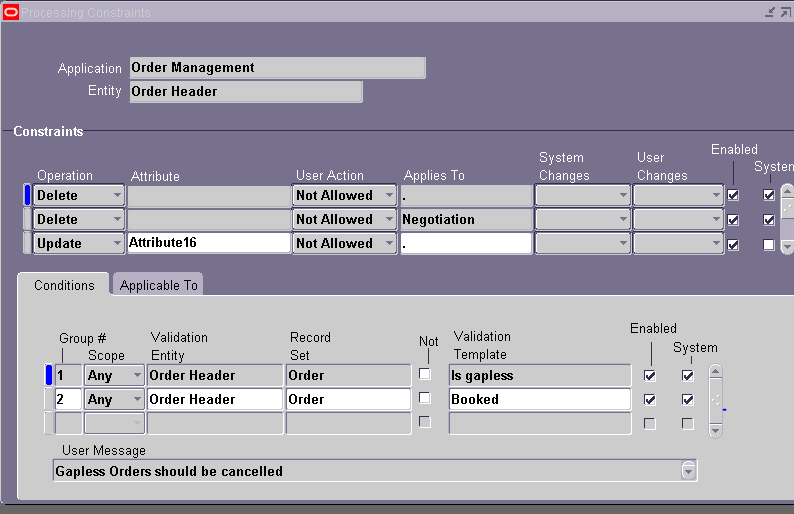Maximize the Processing Constraints window
Screen dimensions: 794x514
pyautogui.click(x=786, y=12)
